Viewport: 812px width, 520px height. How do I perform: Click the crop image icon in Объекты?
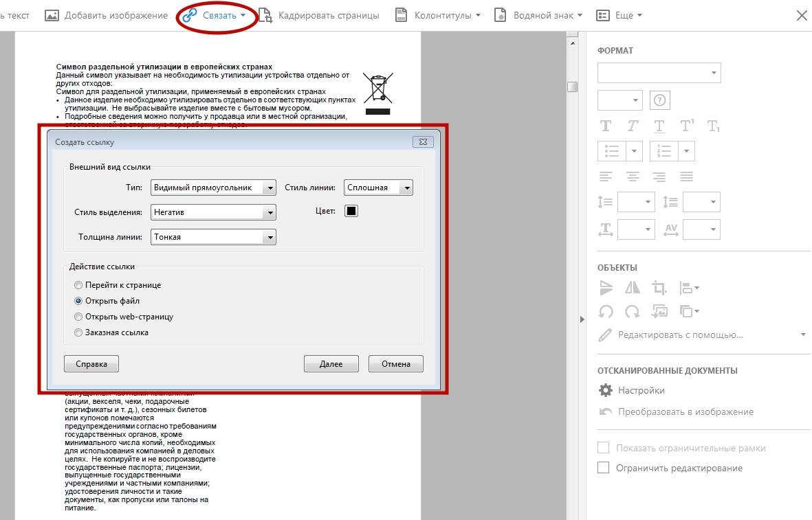click(659, 288)
